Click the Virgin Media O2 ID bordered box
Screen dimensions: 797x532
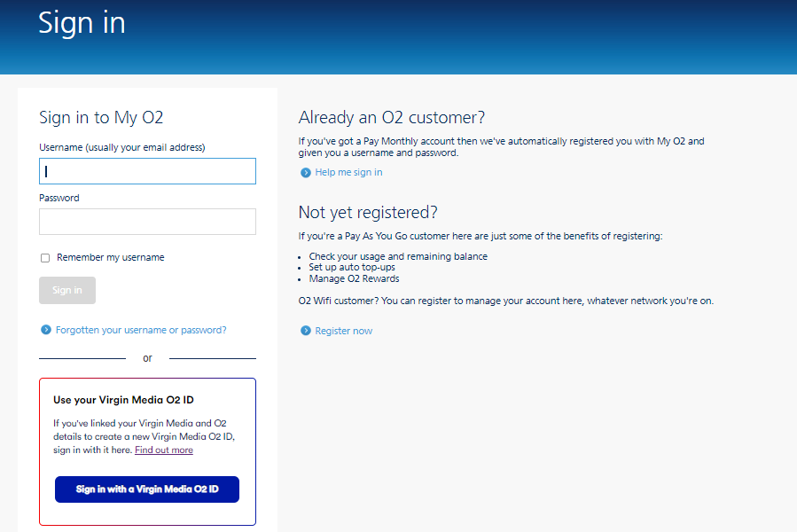pyautogui.click(x=147, y=451)
